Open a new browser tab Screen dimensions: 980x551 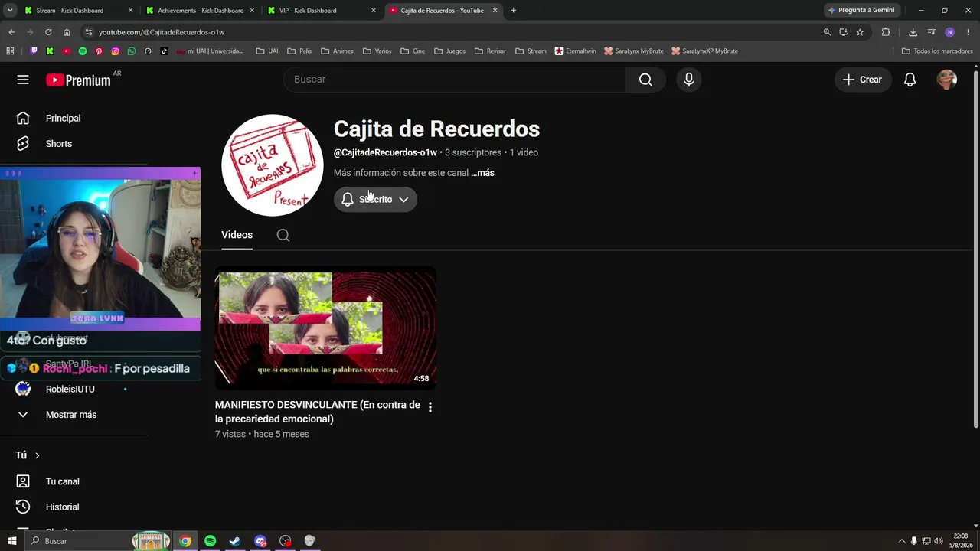pos(513,11)
